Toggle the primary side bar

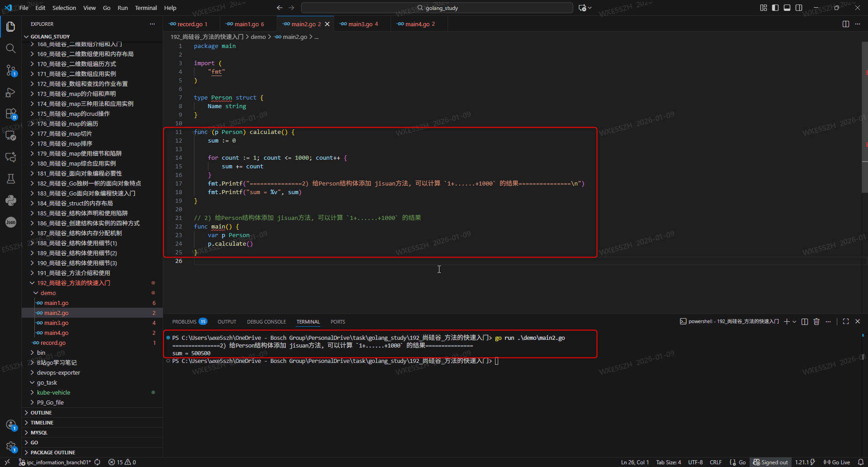[775, 8]
